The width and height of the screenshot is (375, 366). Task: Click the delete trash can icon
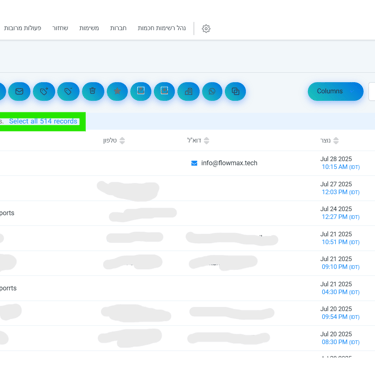click(93, 91)
